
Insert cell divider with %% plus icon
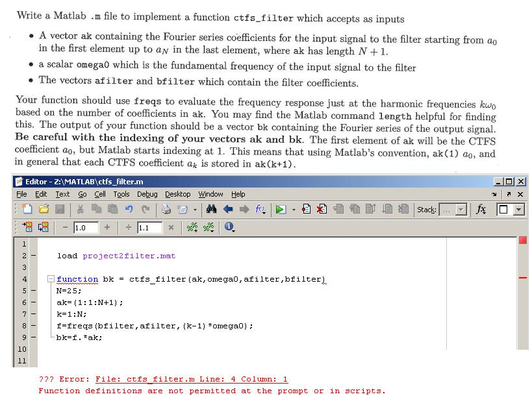[192, 227]
